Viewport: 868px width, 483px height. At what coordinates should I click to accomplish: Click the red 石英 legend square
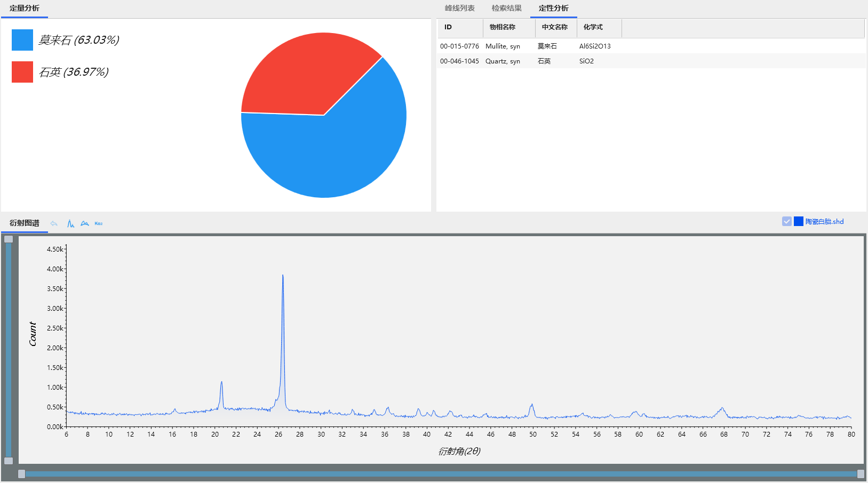22,72
